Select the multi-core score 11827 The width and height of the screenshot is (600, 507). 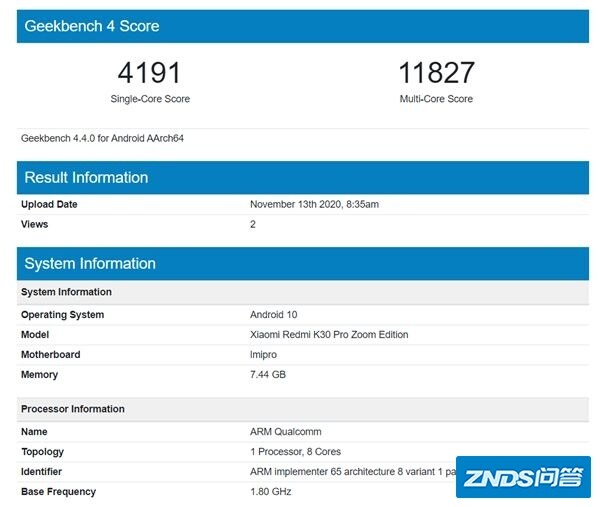pos(437,73)
